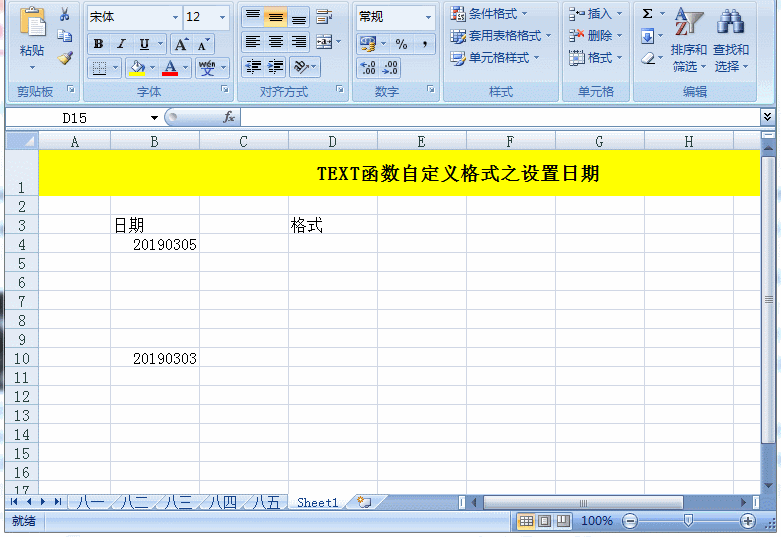Switch to Page Break Preview
Image resolution: width=781 pixels, height=537 pixels.
point(563,521)
